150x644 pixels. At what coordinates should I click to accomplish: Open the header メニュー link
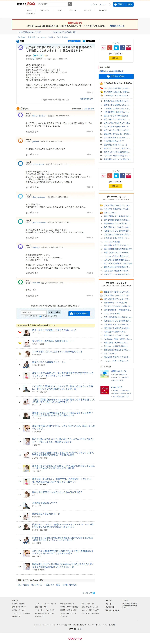point(103,4)
